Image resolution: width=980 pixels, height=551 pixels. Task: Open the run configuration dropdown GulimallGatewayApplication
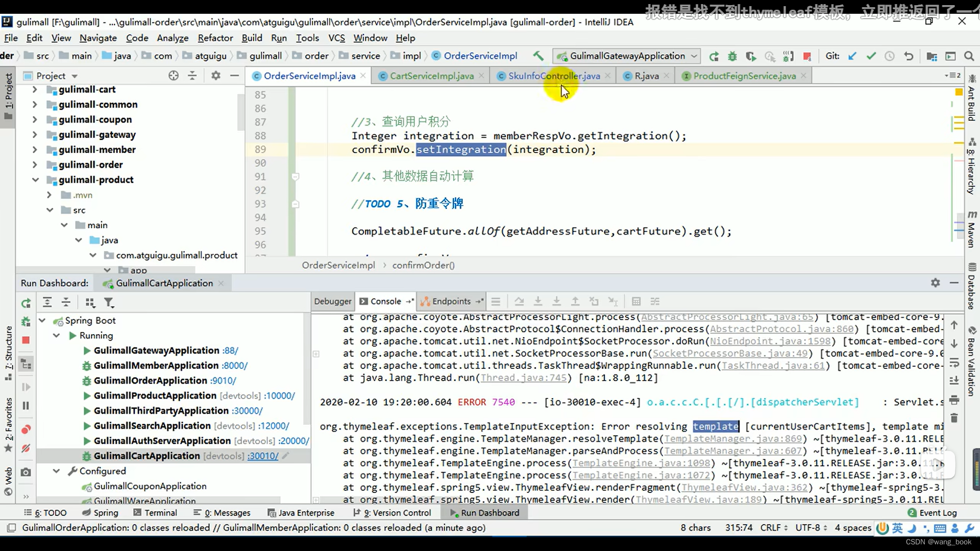tap(627, 56)
